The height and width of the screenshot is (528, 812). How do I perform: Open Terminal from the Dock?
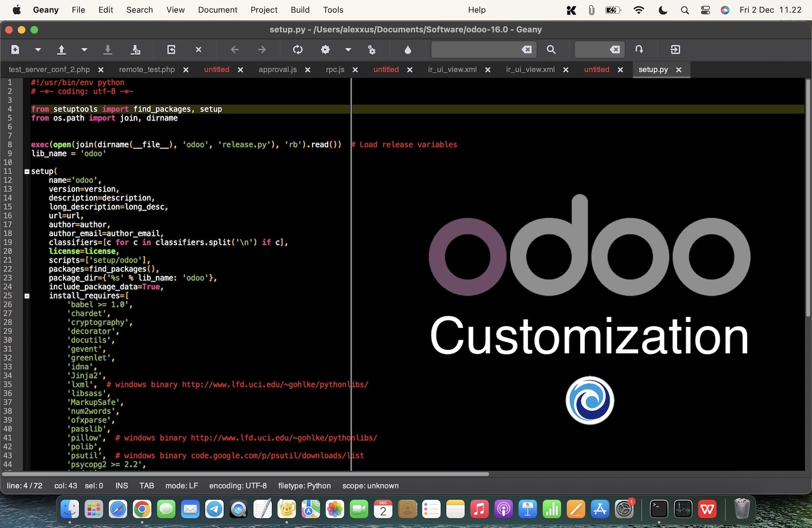click(x=659, y=509)
